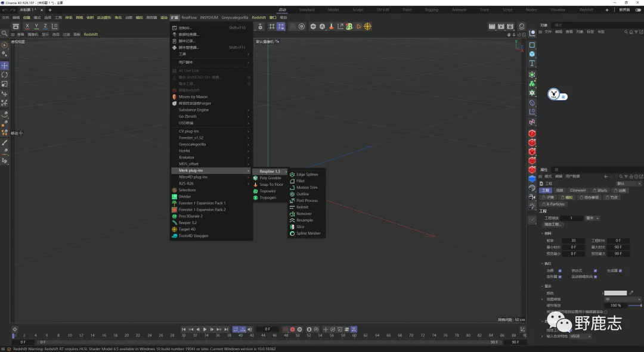Screen dimensions: 644x352
Task: Click the red Record keyframe button
Action: click(x=292, y=329)
